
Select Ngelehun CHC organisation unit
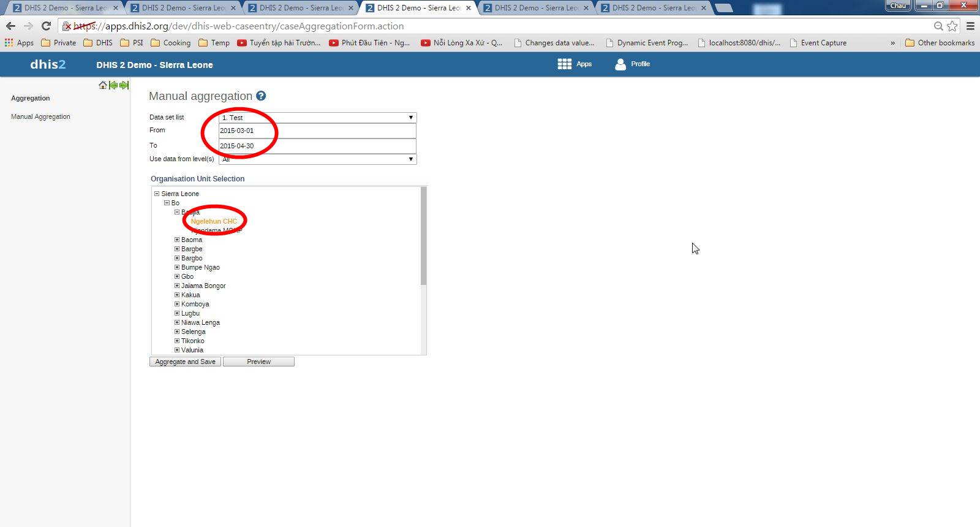click(214, 221)
